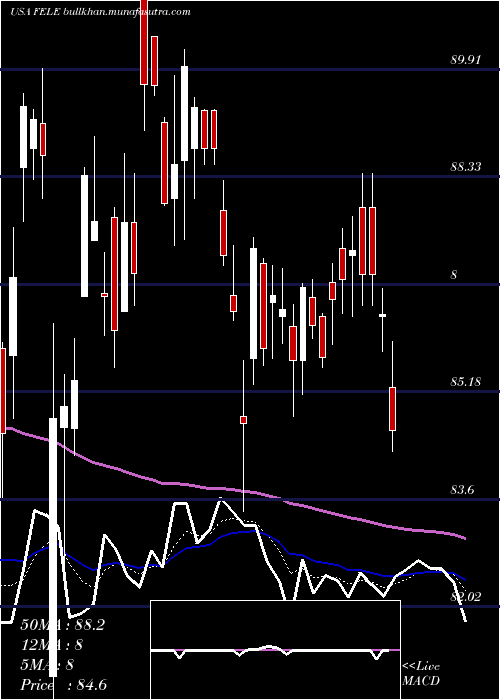500x700 pixels.
Task: Click the USA FELE bullkhan.munafasutra.com header
Action: [x=100, y=12]
